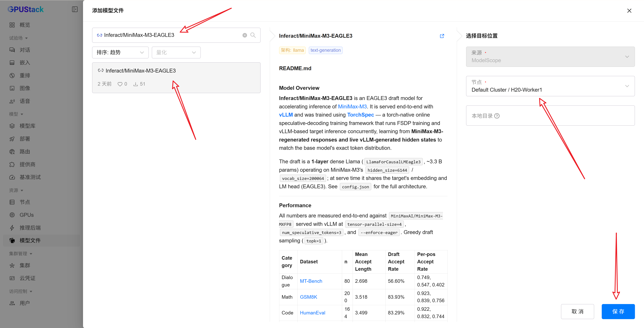Click the 本地目录 local directory field
644x328 pixels.
(550, 116)
